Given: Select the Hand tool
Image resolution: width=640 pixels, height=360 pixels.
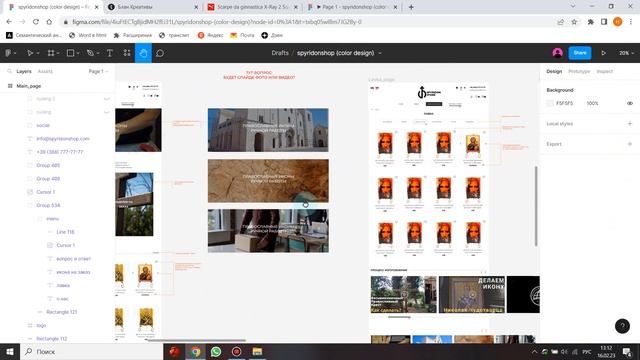Looking at the screenshot, I should [x=143, y=53].
